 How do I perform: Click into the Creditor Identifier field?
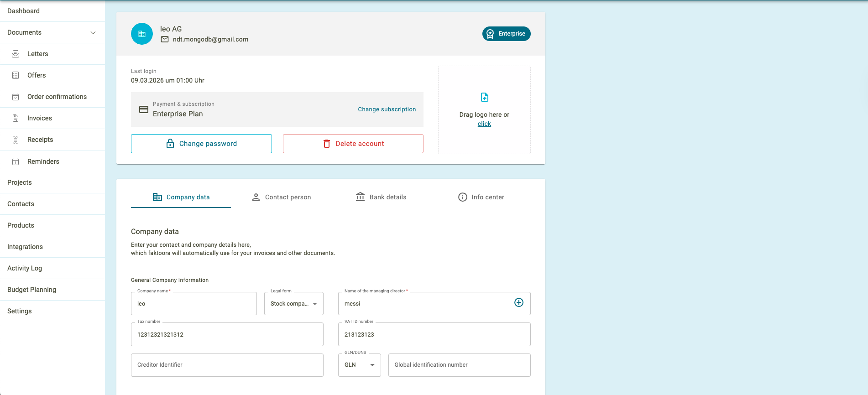227,365
